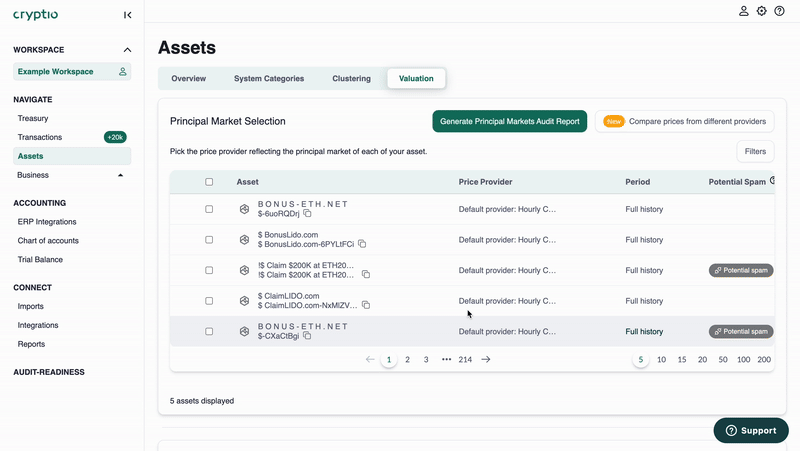The height and width of the screenshot is (451, 800).
Task: Show 100 rows per page
Action: [743, 360]
